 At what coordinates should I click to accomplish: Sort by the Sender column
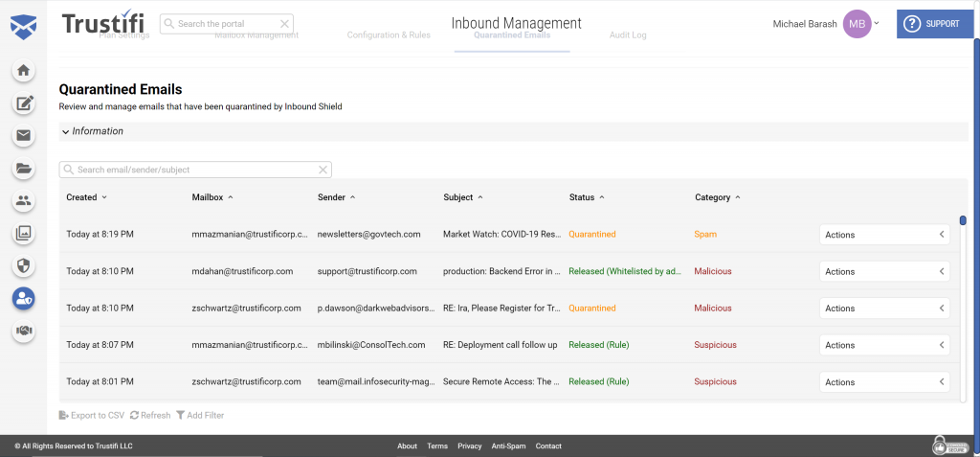[x=336, y=197]
